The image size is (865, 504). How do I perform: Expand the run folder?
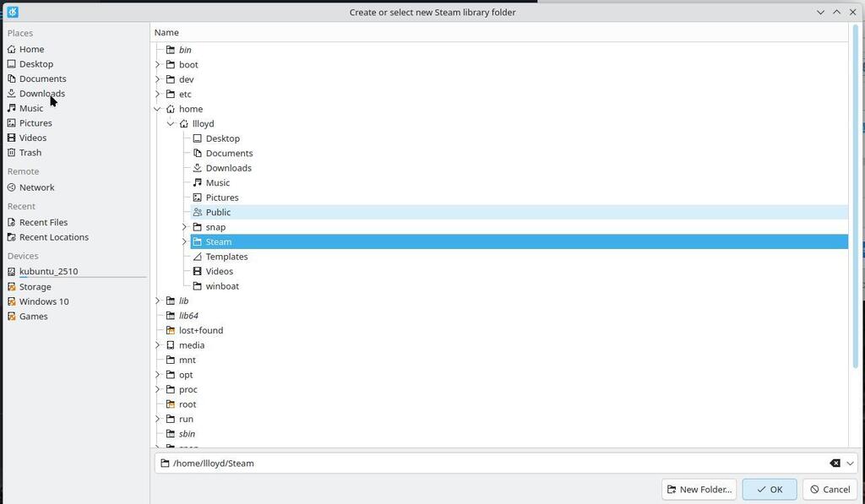click(158, 419)
